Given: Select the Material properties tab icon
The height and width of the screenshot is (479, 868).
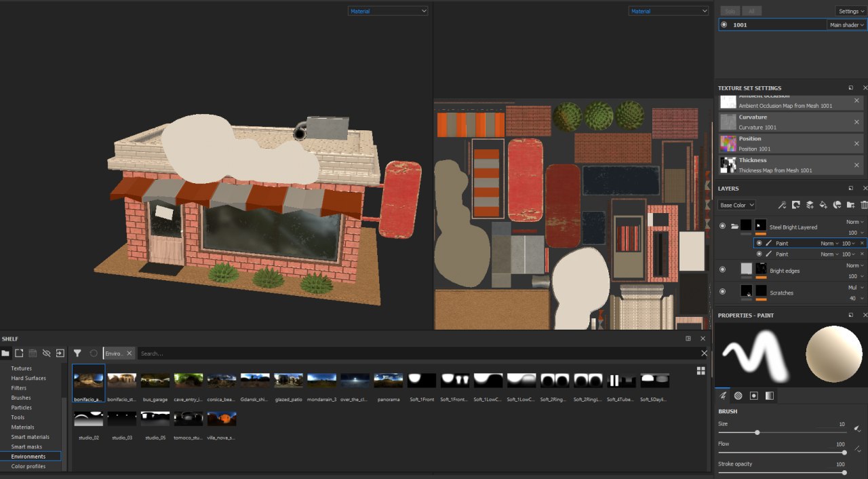Looking at the screenshot, I should [x=769, y=396].
